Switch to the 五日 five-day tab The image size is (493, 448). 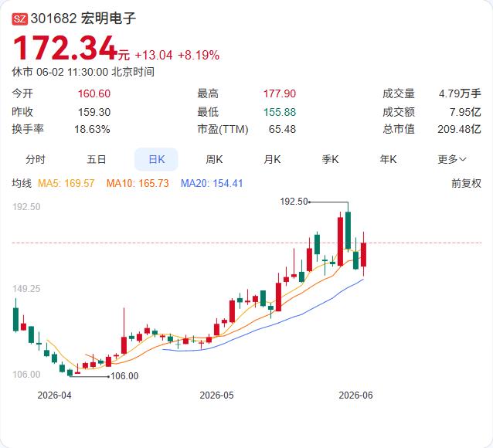point(97,159)
